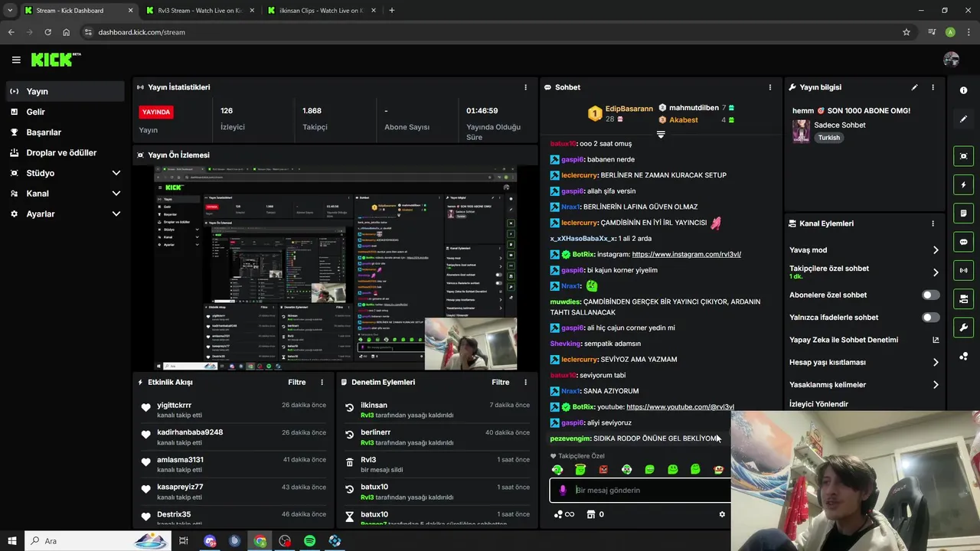Image resolution: width=980 pixels, height=551 pixels.
Task: Click the stream preview widget icon in right toolbar
Action: [x=963, y=156]
